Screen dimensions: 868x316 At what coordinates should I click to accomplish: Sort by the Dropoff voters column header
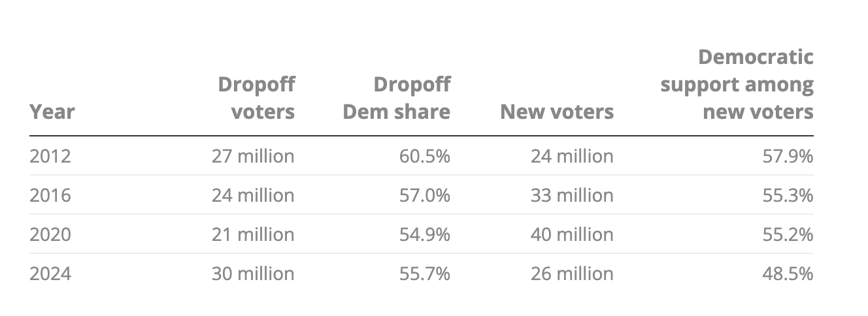pos(256,98)
